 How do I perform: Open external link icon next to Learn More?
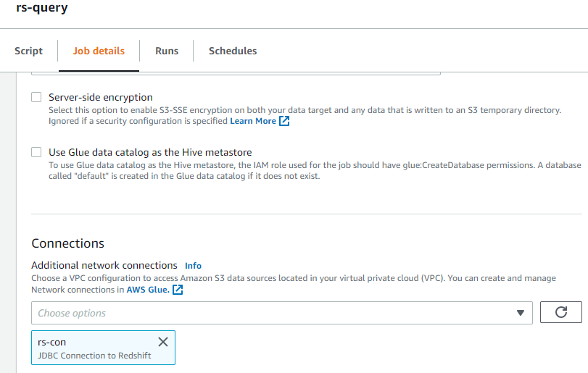point(284,121)
